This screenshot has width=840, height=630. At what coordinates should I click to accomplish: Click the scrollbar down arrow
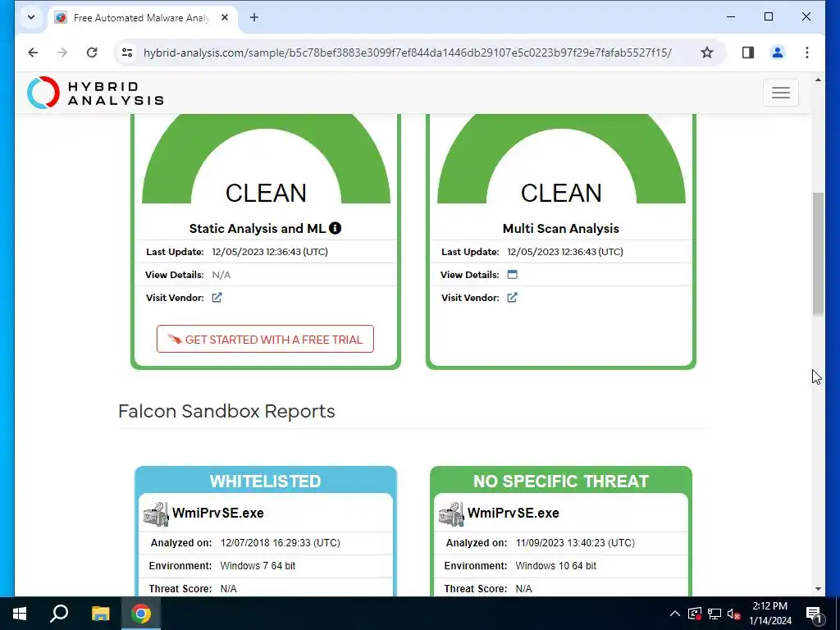pos(818,588)
